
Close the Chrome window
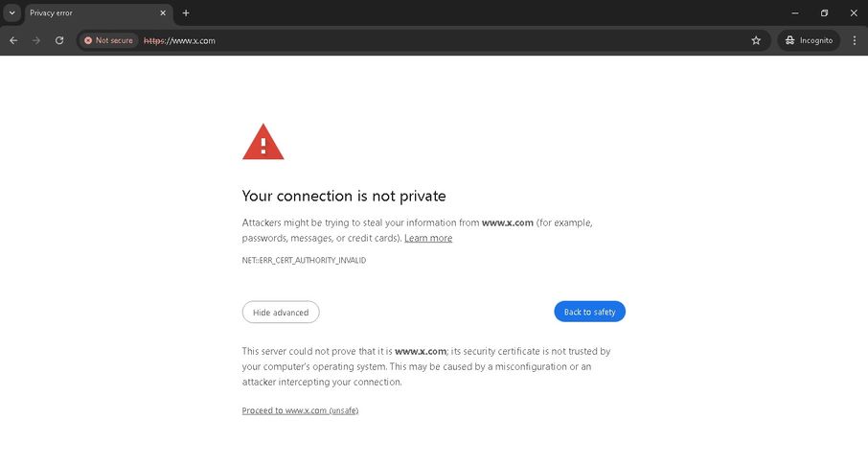click(x=854, y=13)
